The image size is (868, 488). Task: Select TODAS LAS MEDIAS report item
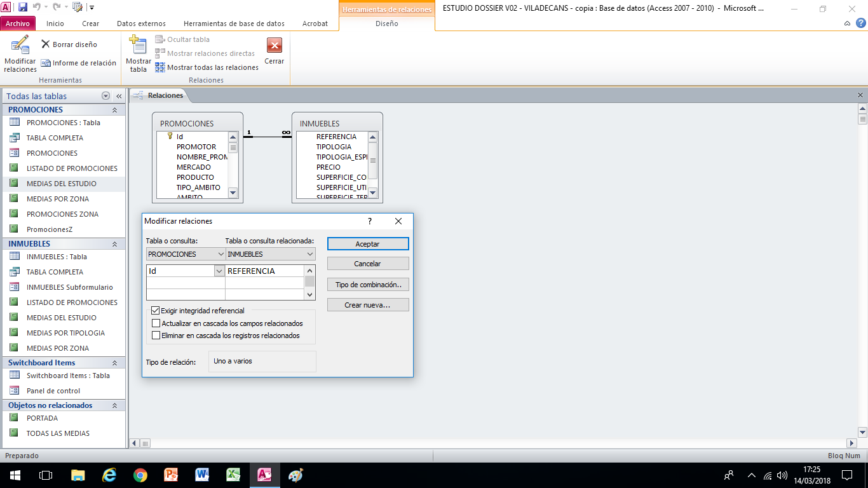(x=58, y=433)
